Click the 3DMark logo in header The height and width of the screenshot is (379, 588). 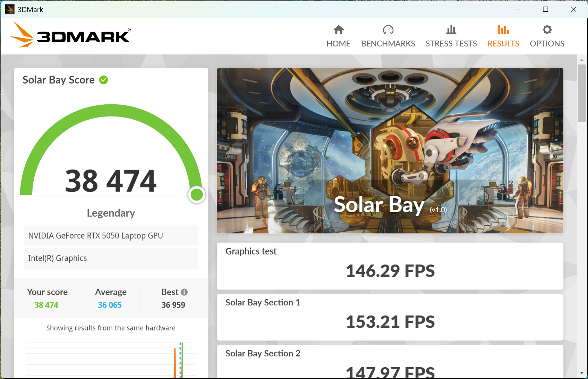[x=70, y=35]
